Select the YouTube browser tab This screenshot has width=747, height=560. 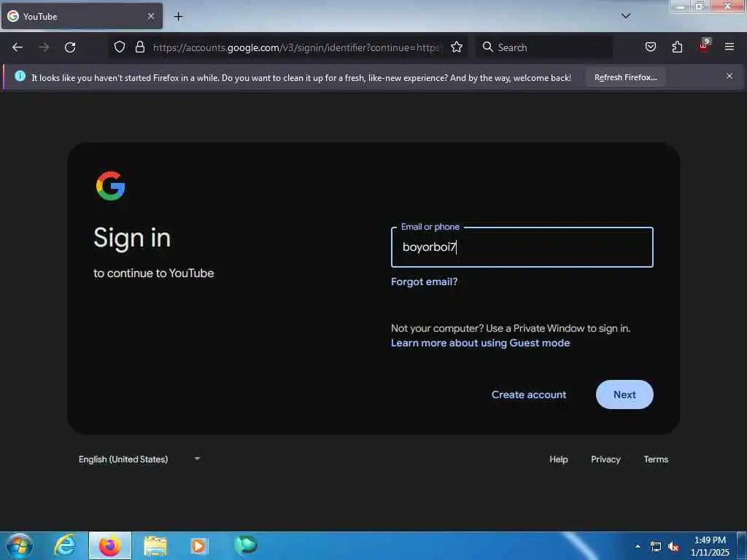(x=82, y=16)
